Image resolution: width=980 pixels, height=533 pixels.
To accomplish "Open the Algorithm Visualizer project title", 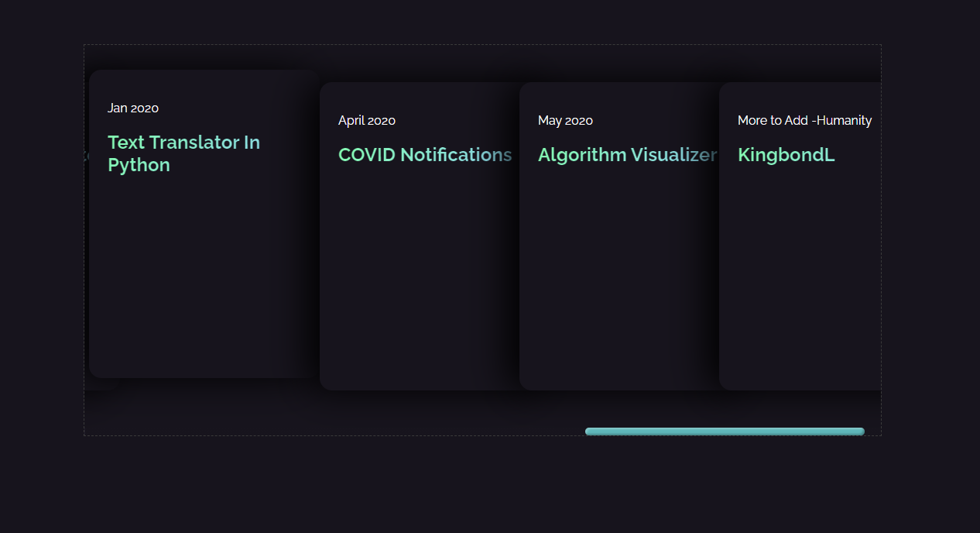I will (x=628, y=155).
